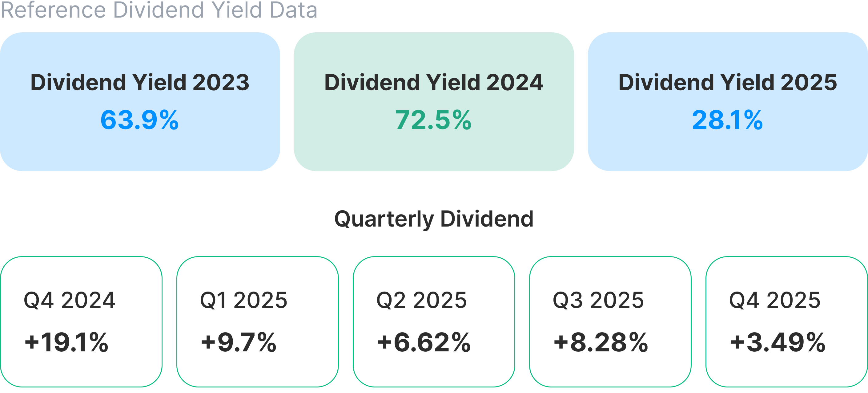Select the Q1 2025 quarter label
This screenshot has width=868, height=393.
243,300
